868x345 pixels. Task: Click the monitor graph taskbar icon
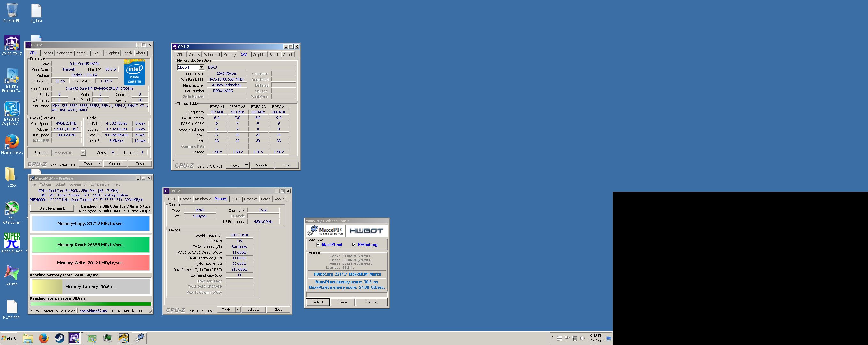tap(107, 338)
